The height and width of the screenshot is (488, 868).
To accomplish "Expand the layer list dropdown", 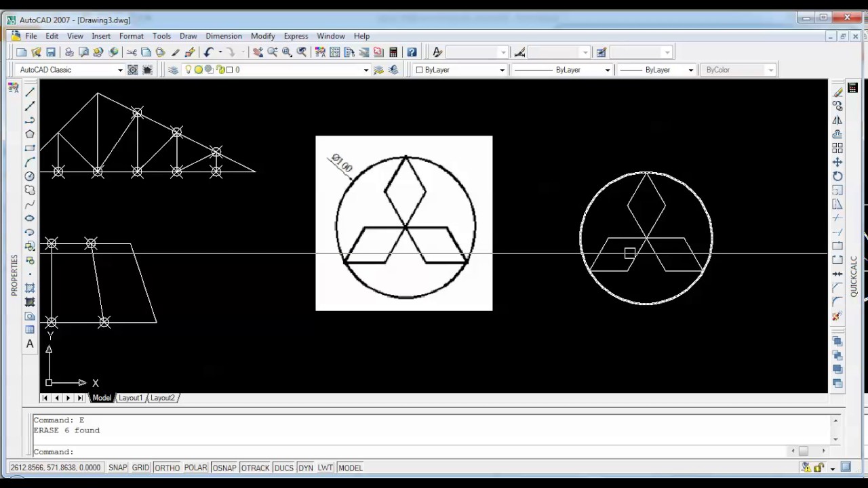I will pos(366,70).
